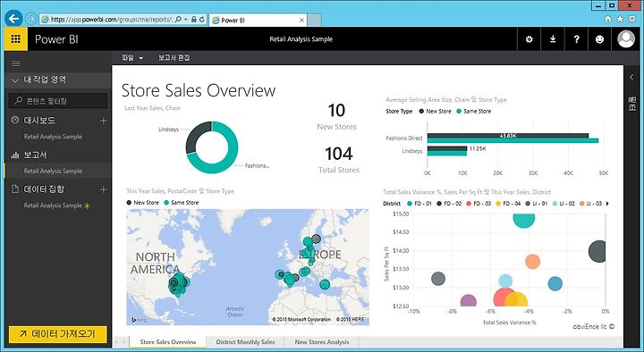Toggle the hamburger navigation menu

(x=16, y=63)
